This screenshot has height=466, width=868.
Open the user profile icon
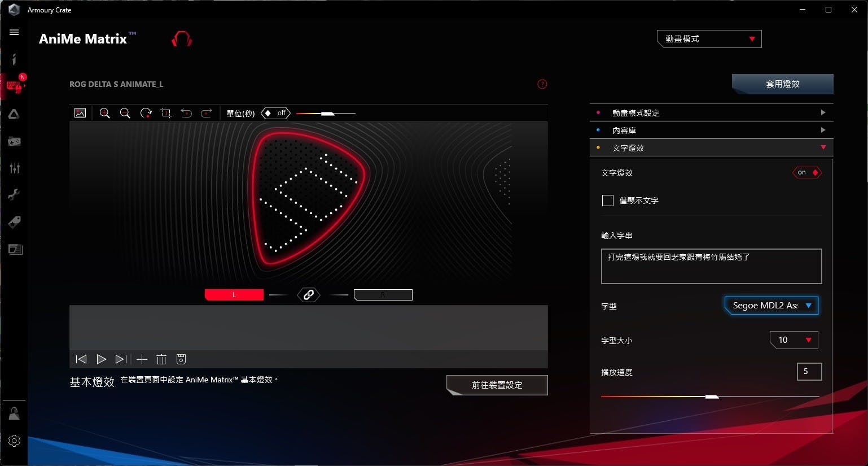[x=14, y=413]
